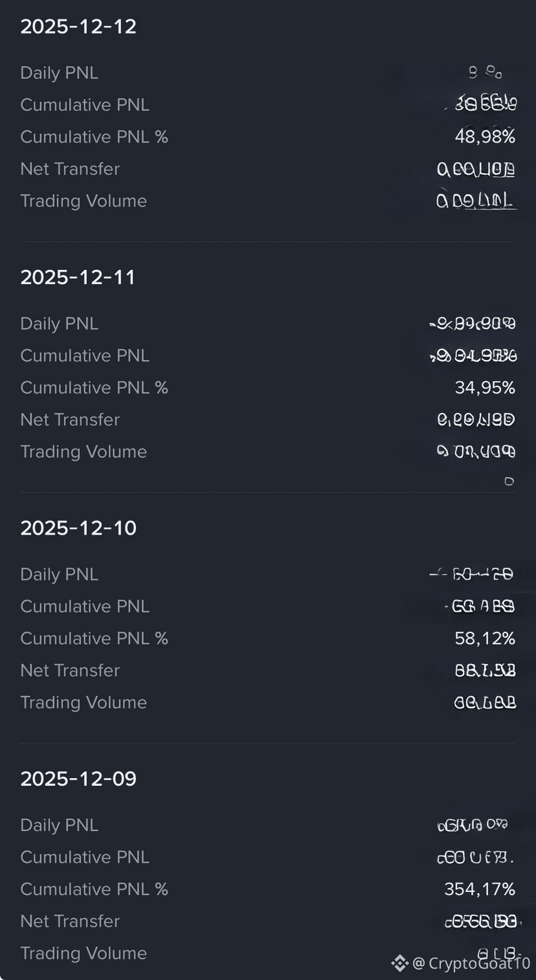Click Trading Volume label under 2025-12-09
The width and height of the screenshot is (536, 980).
click(84, 953)
